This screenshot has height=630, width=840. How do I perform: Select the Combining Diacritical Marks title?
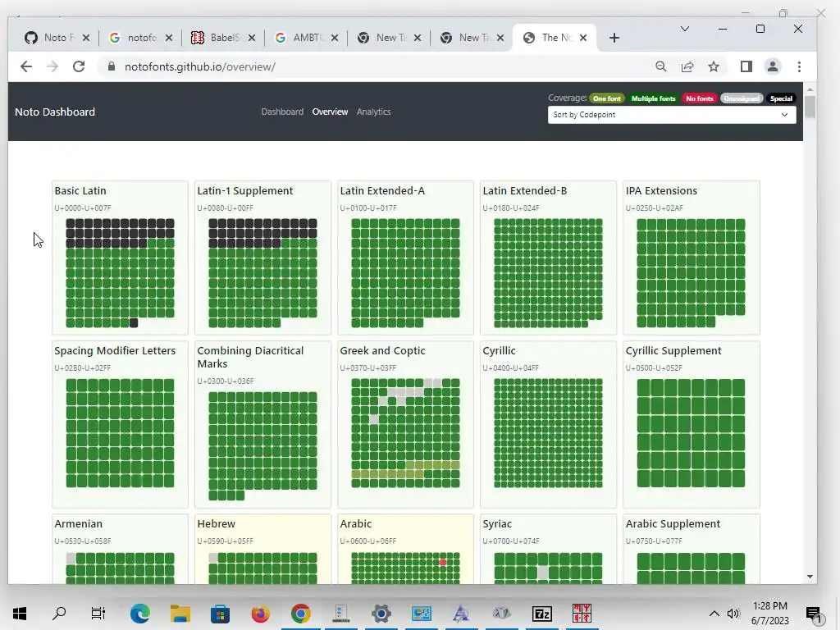click(x=250, y=357)
